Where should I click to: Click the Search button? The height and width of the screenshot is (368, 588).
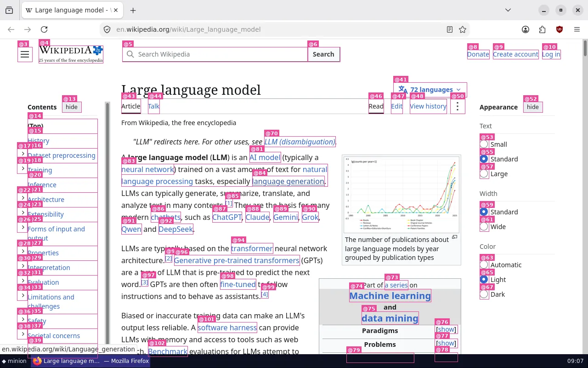click(323, 54)
